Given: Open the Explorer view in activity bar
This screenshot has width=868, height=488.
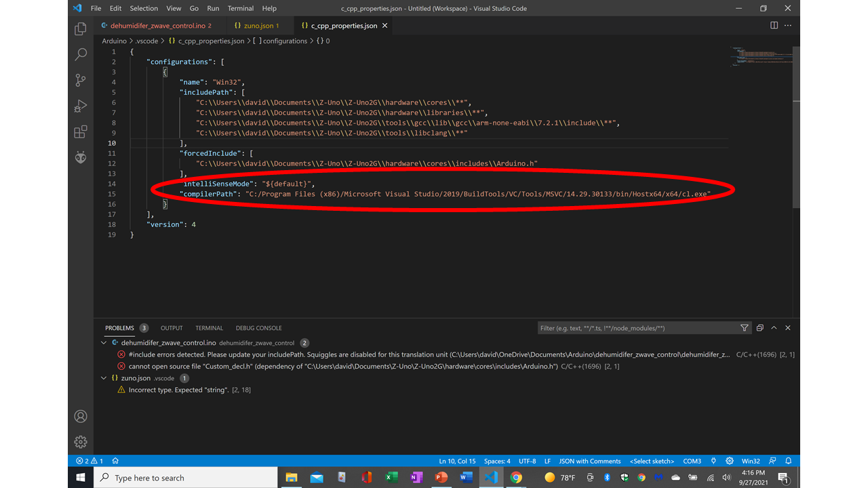Looking at the screenshot, I should (x=81, y=28).
